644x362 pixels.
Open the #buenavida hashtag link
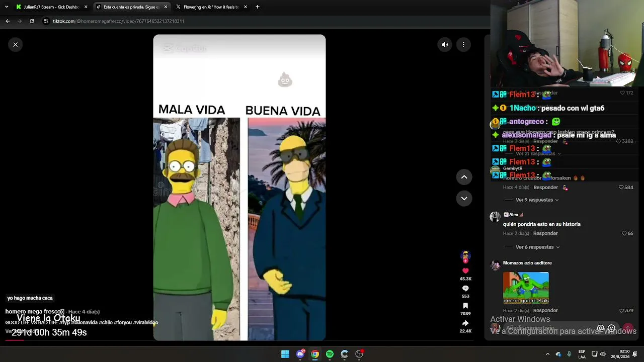85,323
